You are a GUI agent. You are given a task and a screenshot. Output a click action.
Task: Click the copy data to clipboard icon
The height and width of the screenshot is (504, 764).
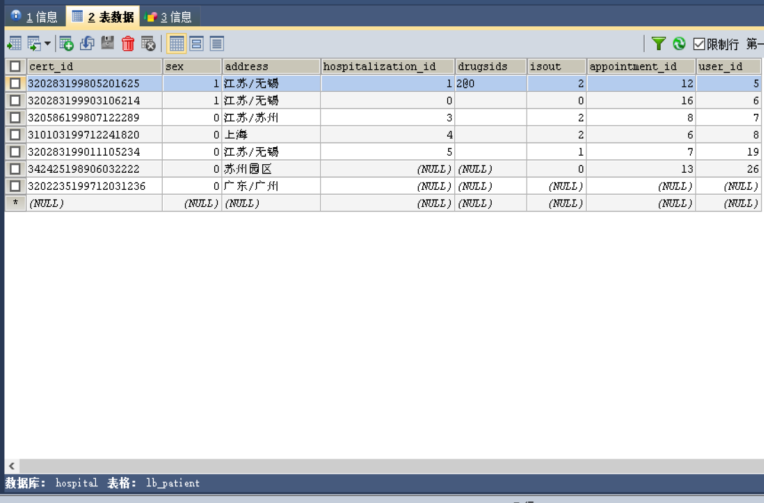coord(34,44)
